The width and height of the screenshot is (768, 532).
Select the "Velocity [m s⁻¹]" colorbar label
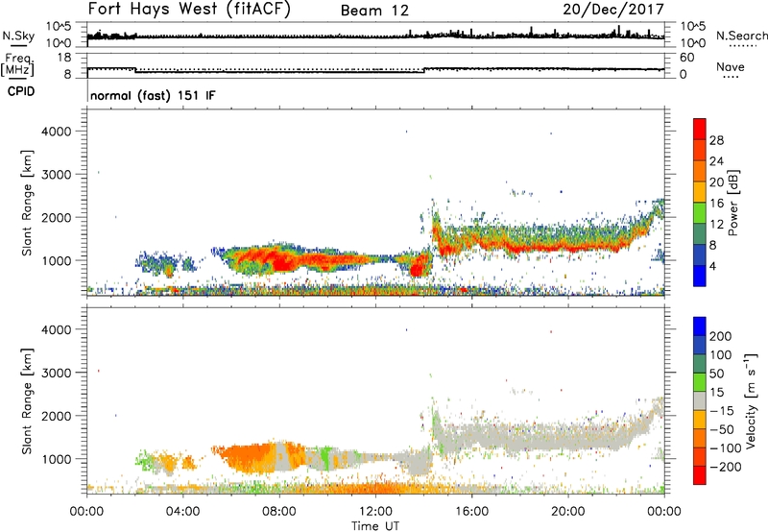pos(751,400)
